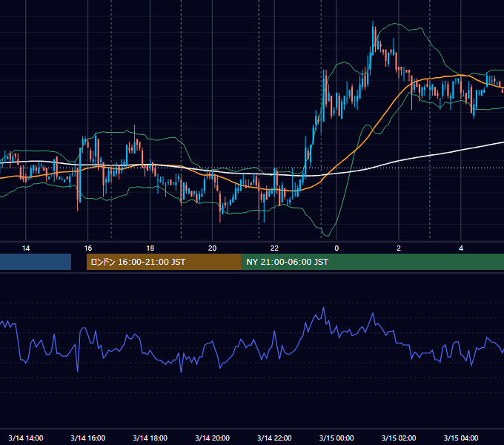This screenshot has height=445, width=504.
Task: Click the blue session bar before London
Action: pos(36,262)
